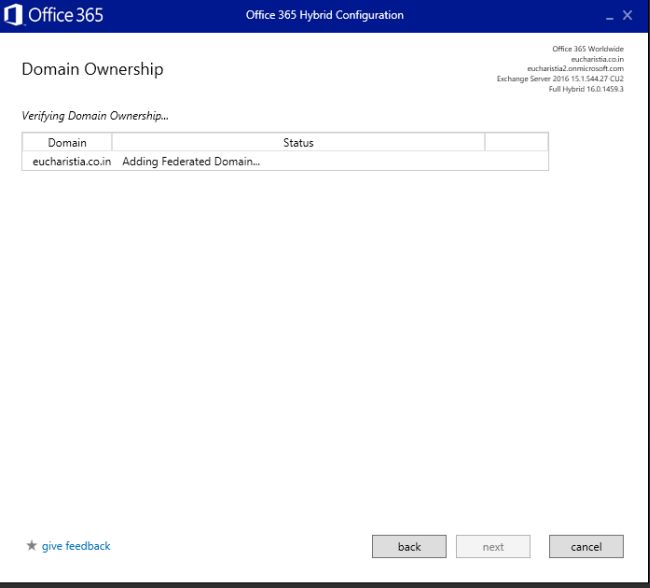The width and height of the screenshot is (650, 588).
Task: Click the Exchange Server 2016 version text
Action: tap(560, 78)
